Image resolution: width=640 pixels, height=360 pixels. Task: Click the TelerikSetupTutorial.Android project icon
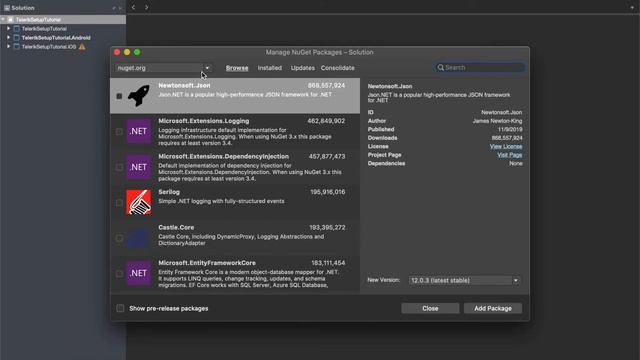17,38
